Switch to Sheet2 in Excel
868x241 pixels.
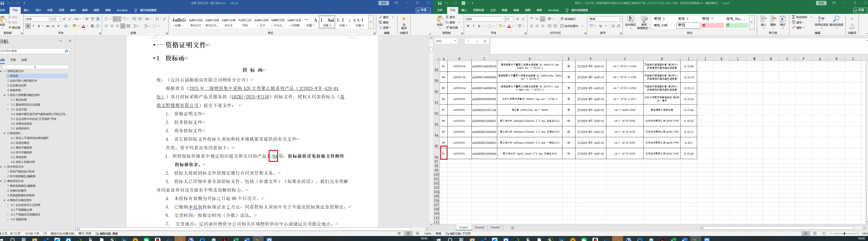point(479,228)
